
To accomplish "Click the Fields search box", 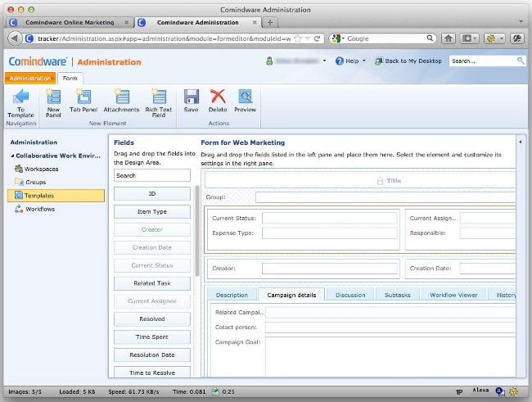I will 152,175.
